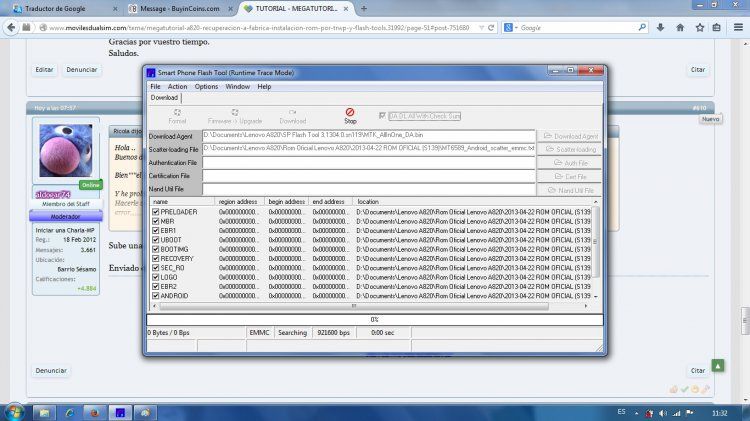The image size is (750, 421).
Task: Switch to Message - BuyinCoins.com tab
Action: (x=180, y=9)
